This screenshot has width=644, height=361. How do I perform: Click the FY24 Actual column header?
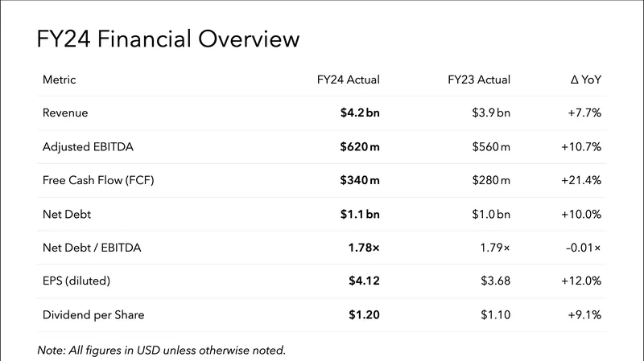click(348, 80)
